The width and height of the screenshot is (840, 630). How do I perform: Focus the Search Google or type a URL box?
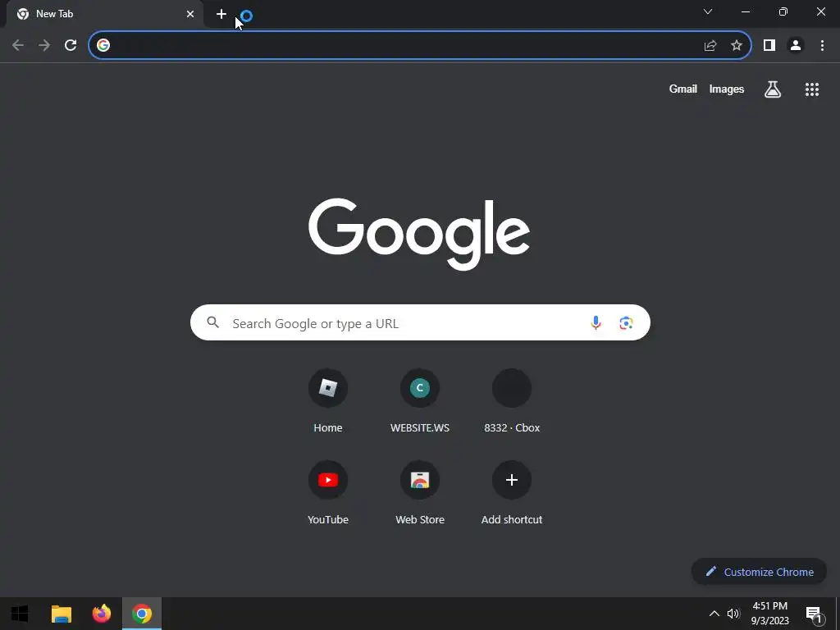click(x=420, y=322)
